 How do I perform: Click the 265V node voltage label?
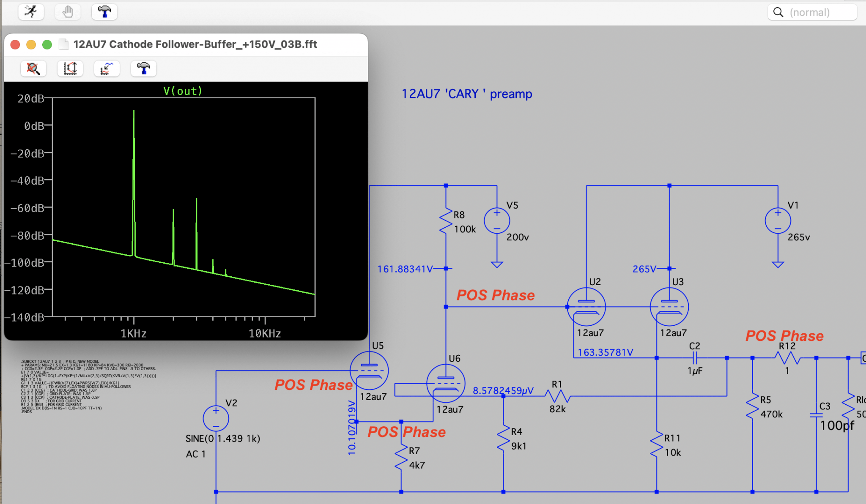pos(644,269)
